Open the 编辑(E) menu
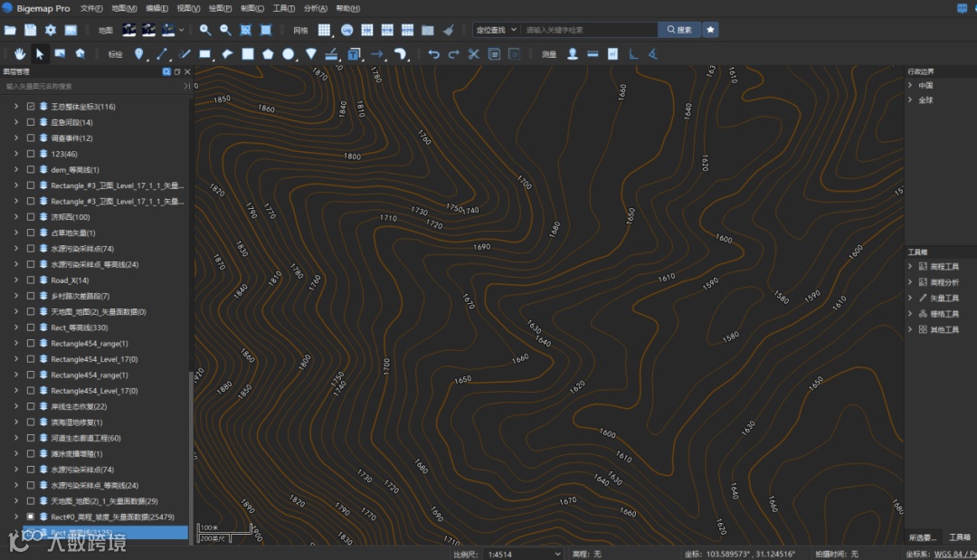This screenshot has width=977, height=560. (x=157, y=8)
